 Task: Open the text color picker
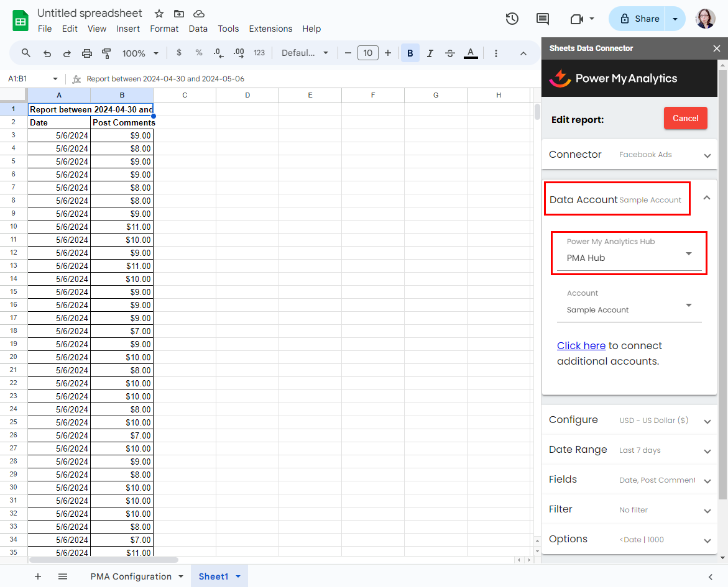point(471,53)
